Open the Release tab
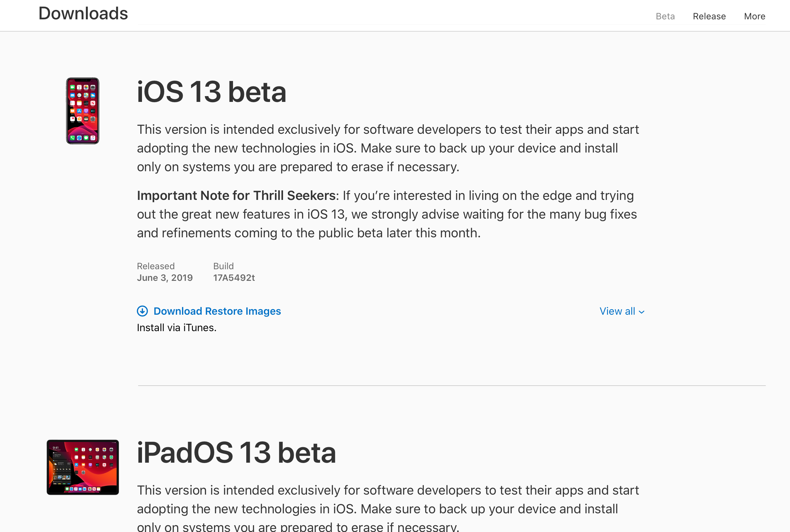 pos(709,16)
